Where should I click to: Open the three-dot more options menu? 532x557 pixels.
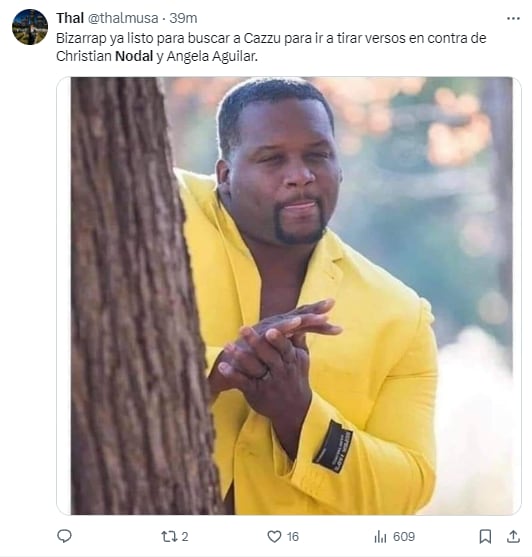coord(513,18)
